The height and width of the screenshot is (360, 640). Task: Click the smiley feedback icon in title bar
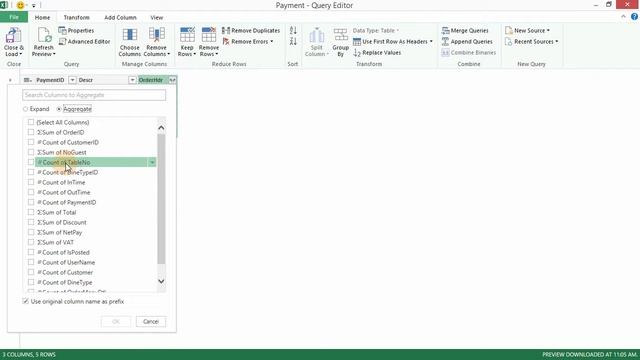20,5
